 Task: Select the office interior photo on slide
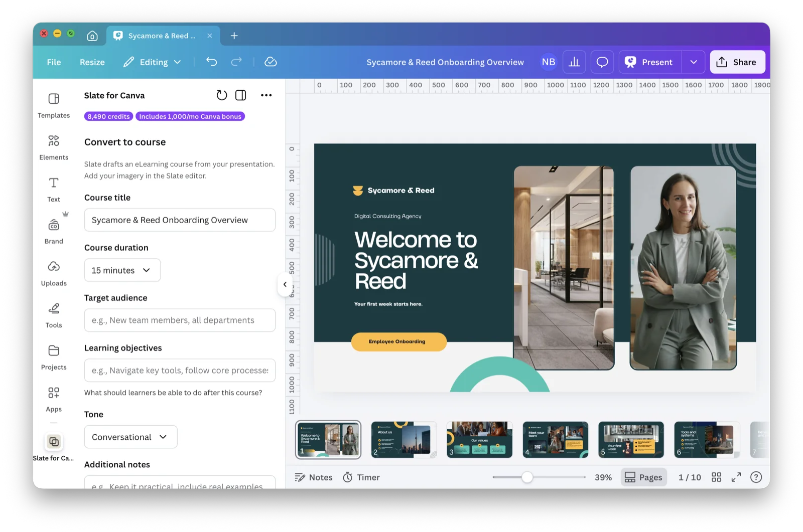[x=564, y=268]
